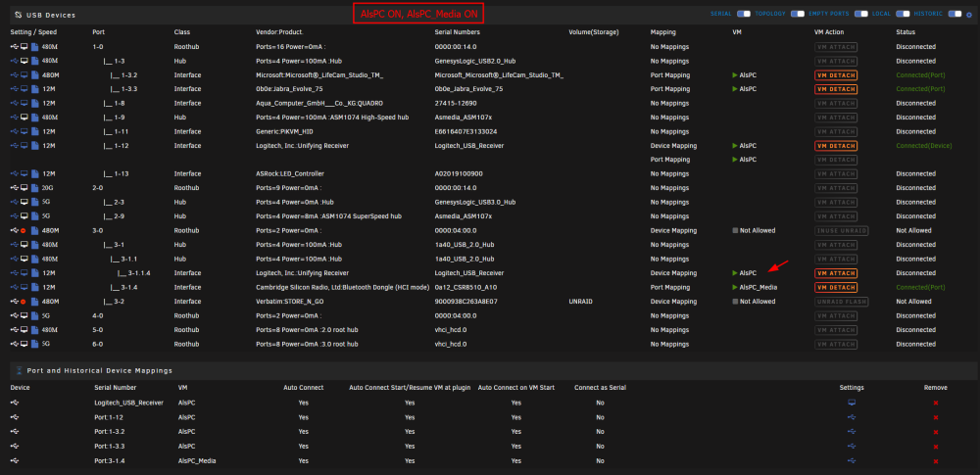980x475 pixels.
Task: Toggle the Topology switch
Action: [x=797, y=13]
